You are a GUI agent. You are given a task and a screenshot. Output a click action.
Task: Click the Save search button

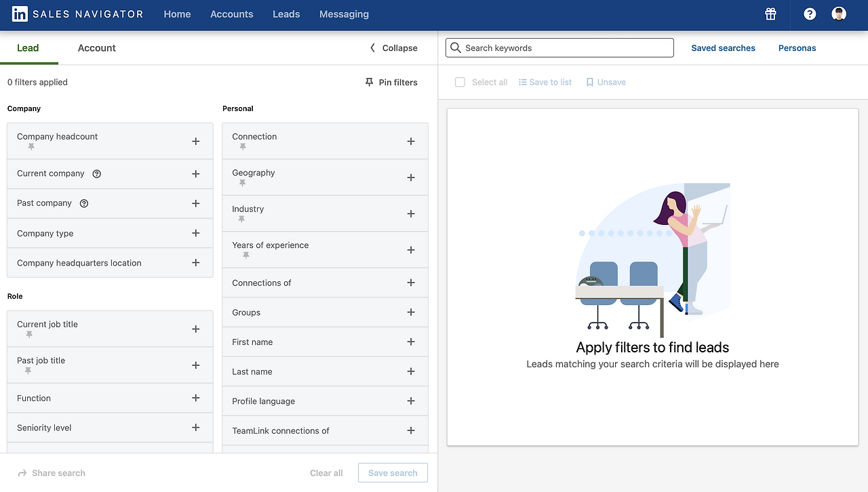pos(393,473)
